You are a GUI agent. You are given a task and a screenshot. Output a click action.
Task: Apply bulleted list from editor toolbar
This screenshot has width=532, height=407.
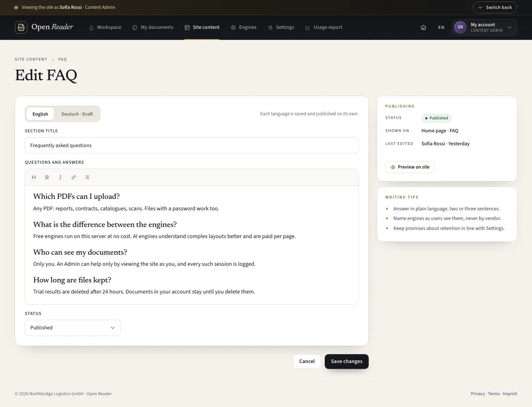point(87,177)
